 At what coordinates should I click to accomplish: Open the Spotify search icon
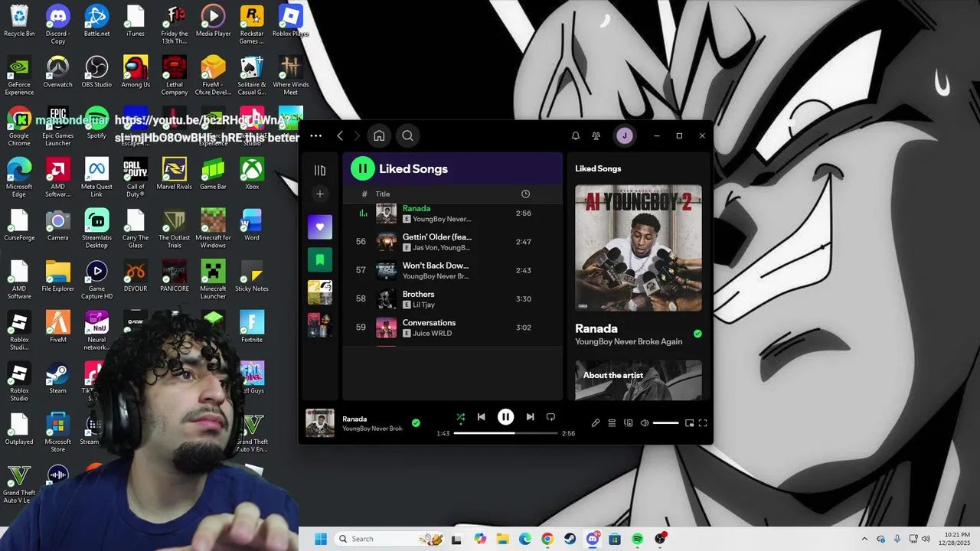tap(407, 136)
